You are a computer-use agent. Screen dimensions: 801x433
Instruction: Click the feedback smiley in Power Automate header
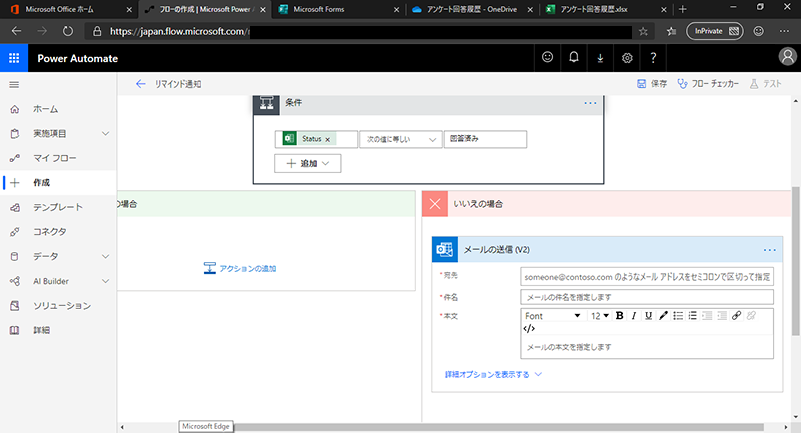(547, 57)
